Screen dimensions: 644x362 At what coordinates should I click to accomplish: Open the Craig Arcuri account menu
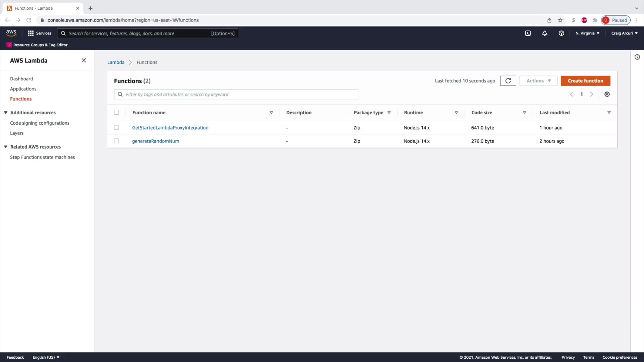point(624,33)
